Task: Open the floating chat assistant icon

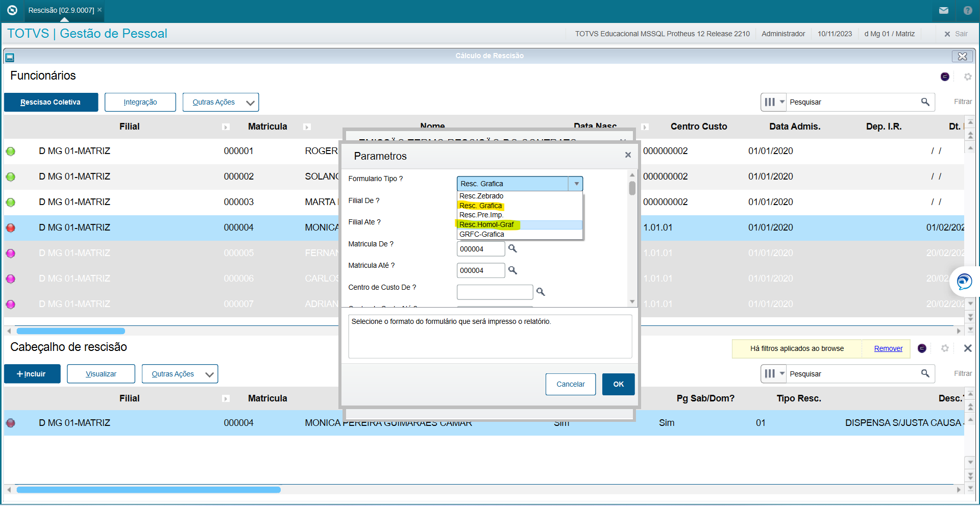Action: pos(964,282)
